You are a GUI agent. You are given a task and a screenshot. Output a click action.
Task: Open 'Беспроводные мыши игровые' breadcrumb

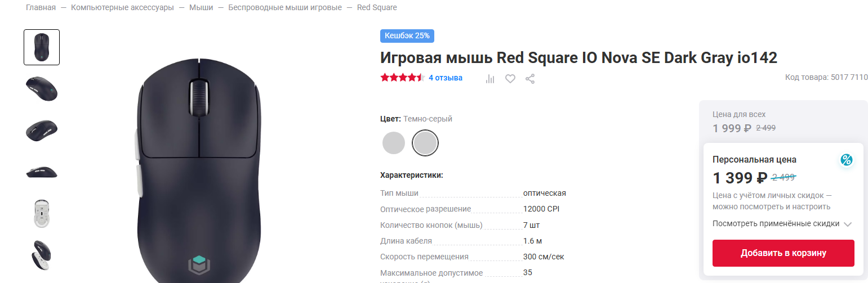tap(285, 8)
